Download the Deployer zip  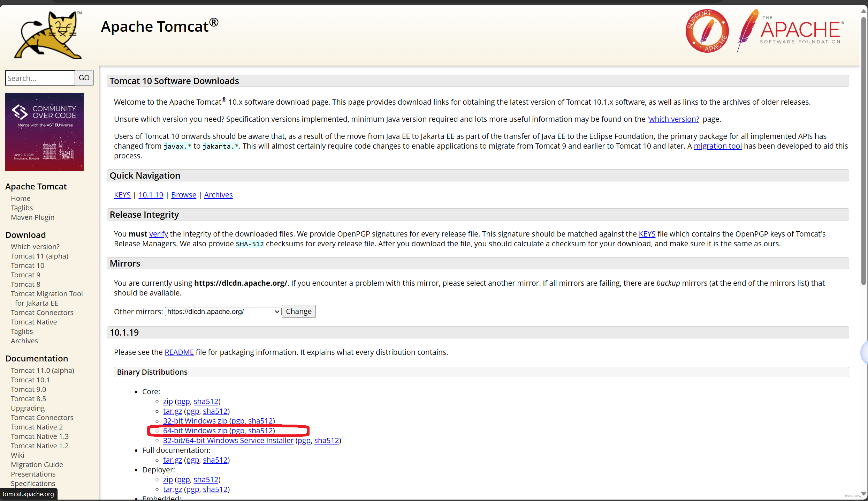168,480
